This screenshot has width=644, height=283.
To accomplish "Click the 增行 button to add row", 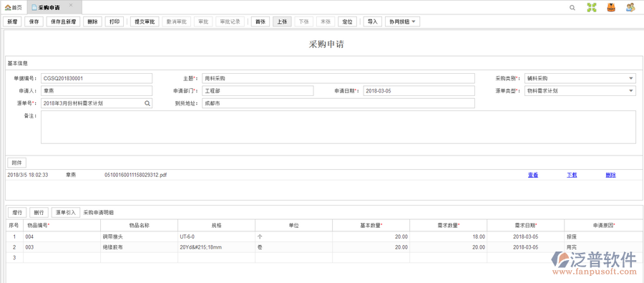I will (17, 212).
